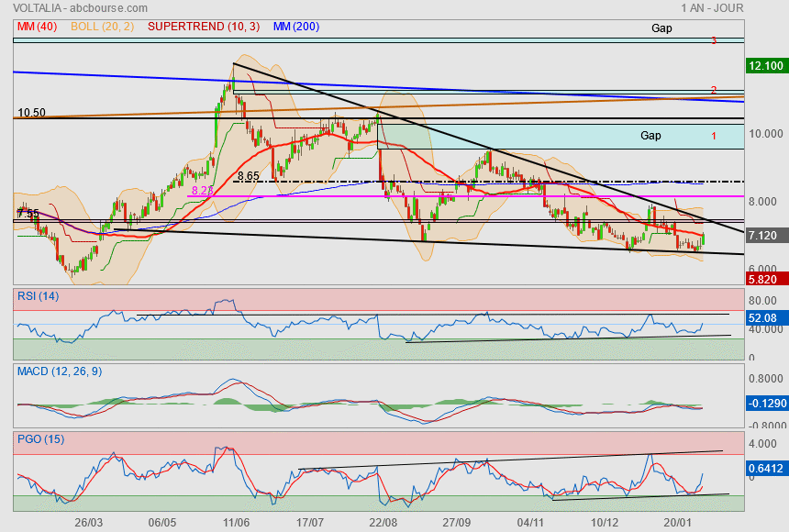Click the red number 1 gap marker

pos(714,136)
